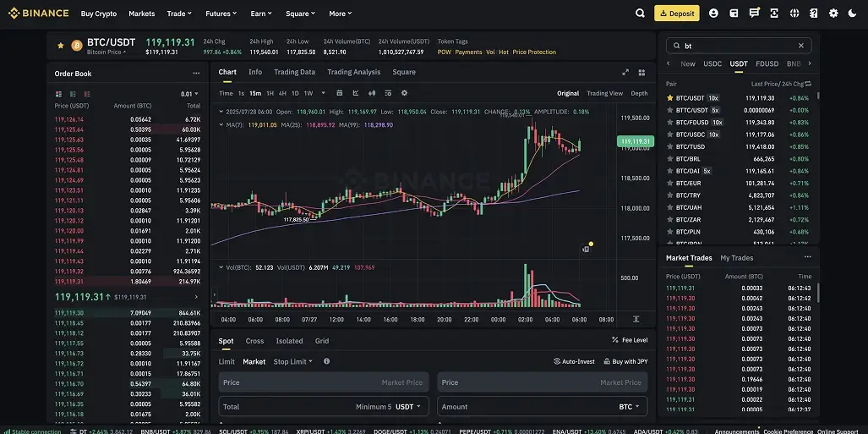Switch to the Trading Analysis tab

[x=354, y=72]
